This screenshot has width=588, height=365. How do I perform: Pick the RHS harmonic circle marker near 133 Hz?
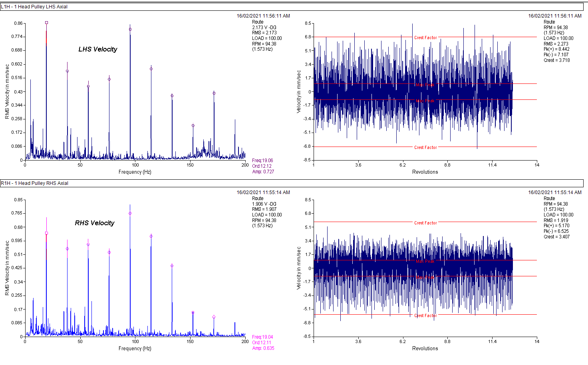172,266
